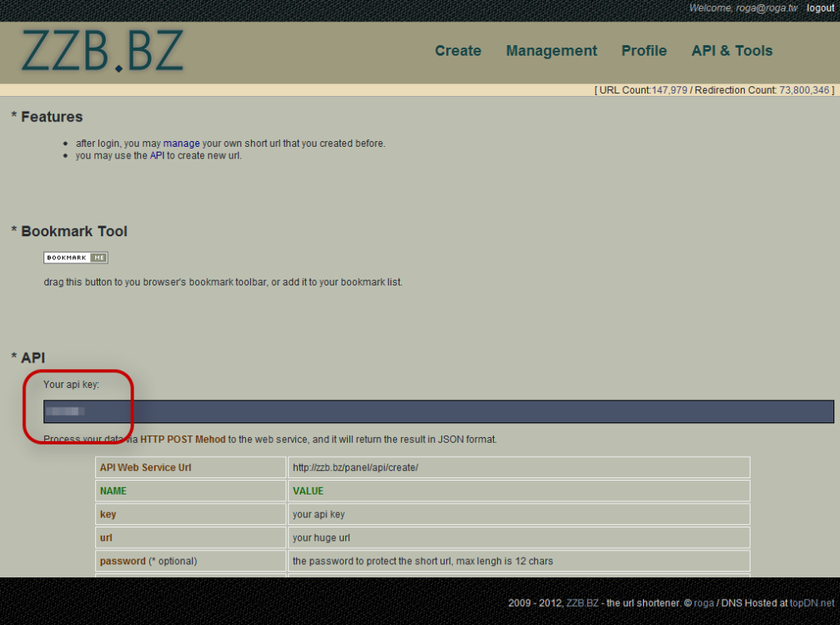Open the API & Tools menu
Viewport: 840px width, 625px height.
coord(732,51)
